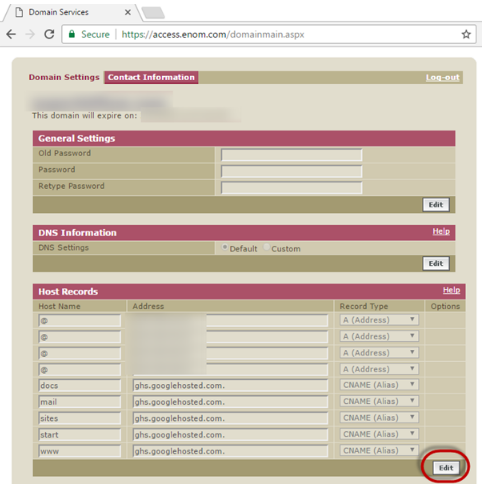The height and width of the screenshot is (485, 496).
Task: Click the address field for www record
Action: coord(230,451)
